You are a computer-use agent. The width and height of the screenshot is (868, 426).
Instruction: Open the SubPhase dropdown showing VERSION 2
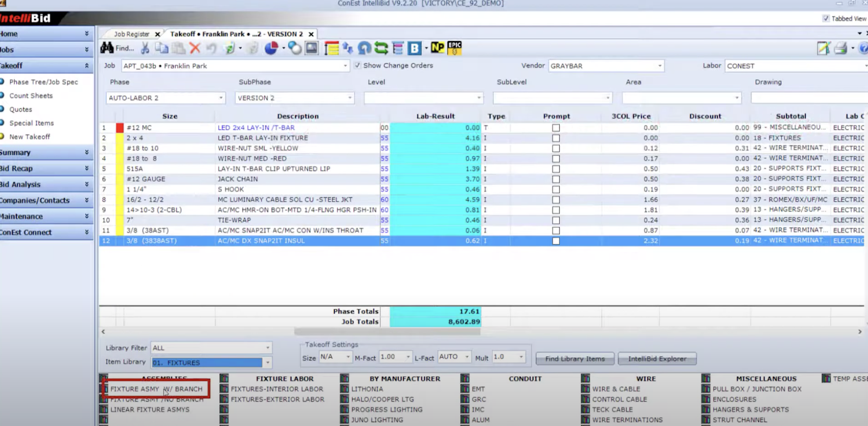click(x=350, y=98)
